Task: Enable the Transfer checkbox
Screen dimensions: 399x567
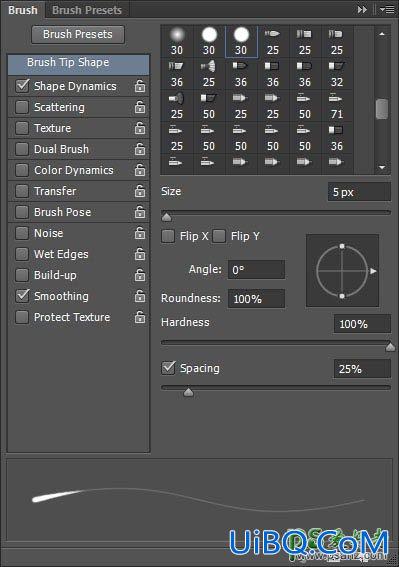Action: tap(22, 191)
